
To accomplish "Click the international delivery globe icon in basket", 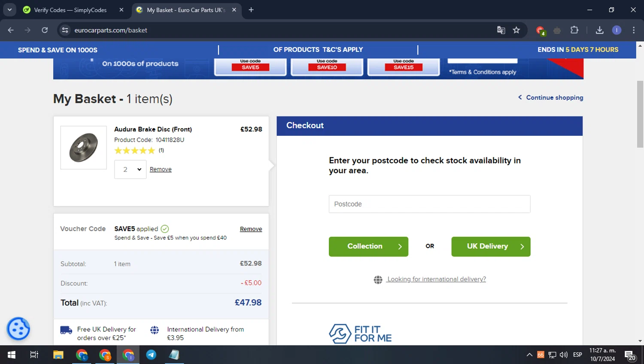I will pos(155,330).
